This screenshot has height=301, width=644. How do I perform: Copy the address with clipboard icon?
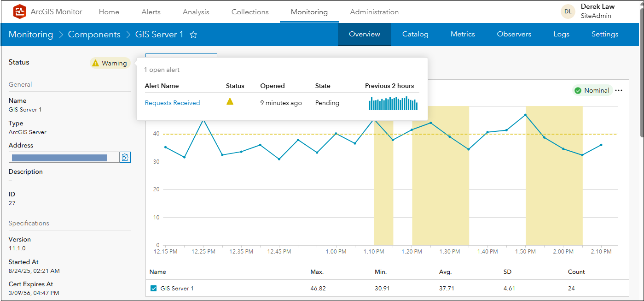(x=125, y=158)
